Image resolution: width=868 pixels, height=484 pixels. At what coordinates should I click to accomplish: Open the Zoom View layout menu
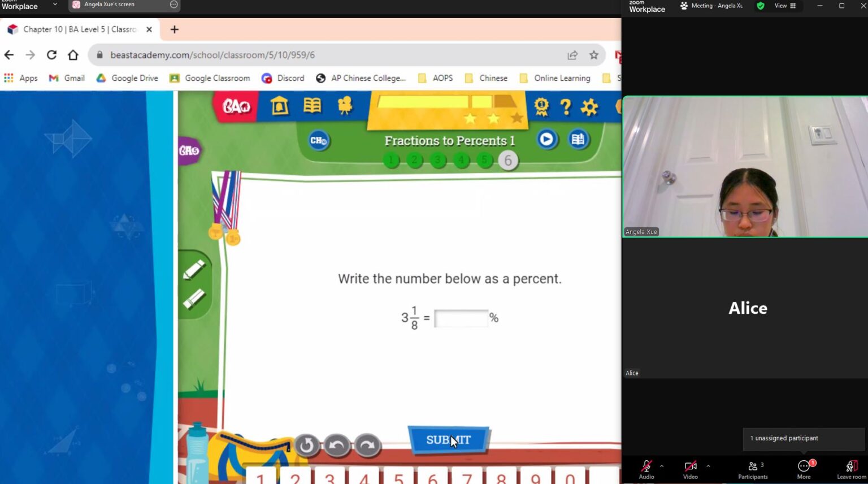coord(785,6)
